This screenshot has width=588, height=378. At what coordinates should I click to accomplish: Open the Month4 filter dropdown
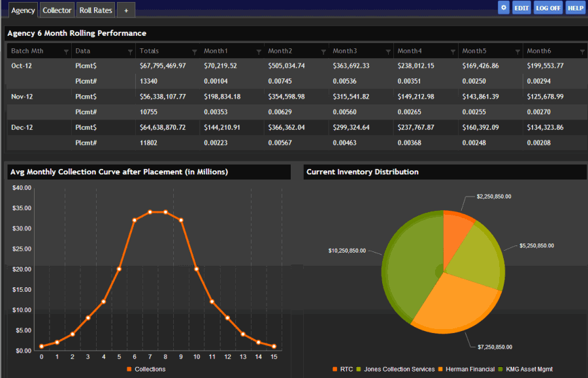453,50
